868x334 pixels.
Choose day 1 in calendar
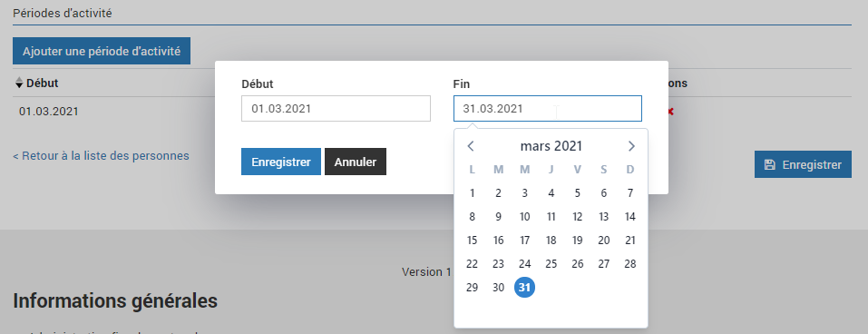click(472, 193)
